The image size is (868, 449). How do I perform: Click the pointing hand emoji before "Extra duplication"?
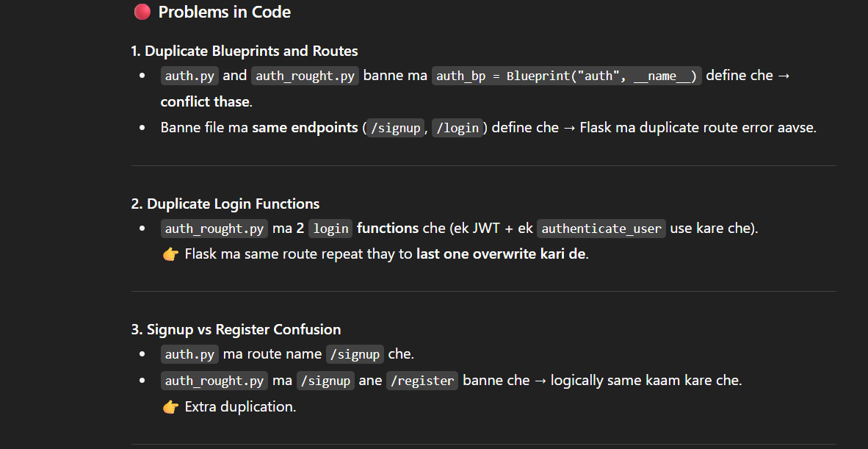click(x=170, y=406)
